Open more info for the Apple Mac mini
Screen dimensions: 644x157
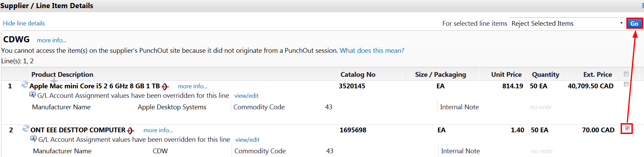[x=192, y=86]
